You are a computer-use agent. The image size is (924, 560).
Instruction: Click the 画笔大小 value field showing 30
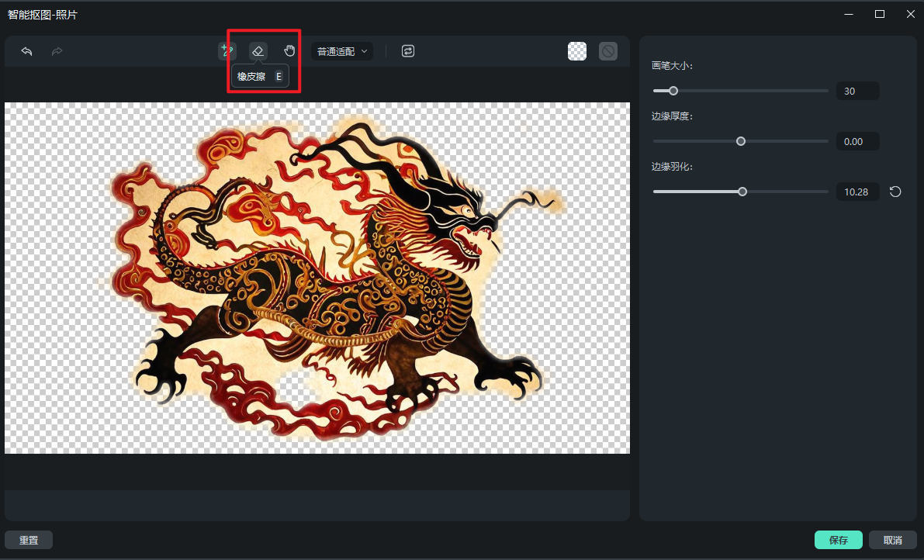857,92
